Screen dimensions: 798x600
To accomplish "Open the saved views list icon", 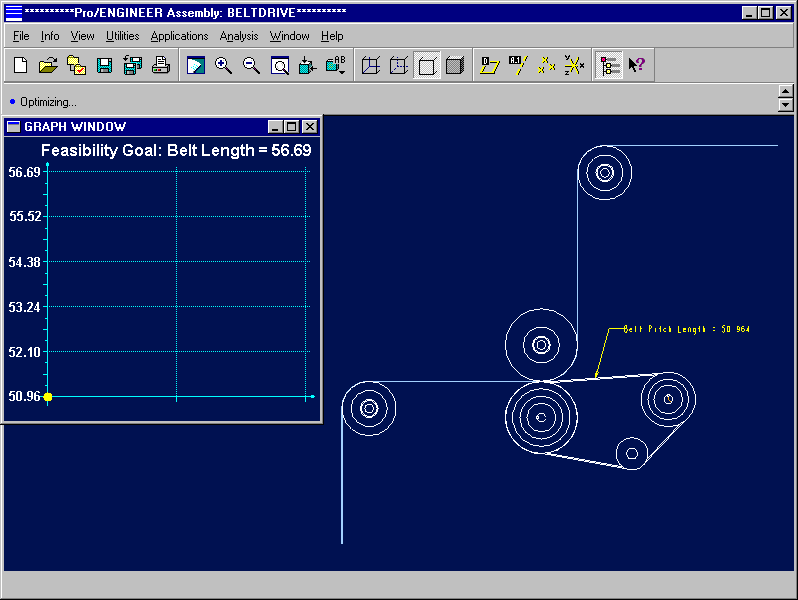I will click(x=335, y=66).
